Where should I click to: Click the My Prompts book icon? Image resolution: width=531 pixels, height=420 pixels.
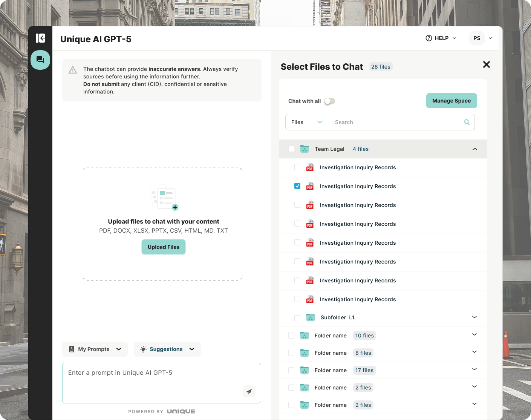pyautogui.click(x=72, y=349)
